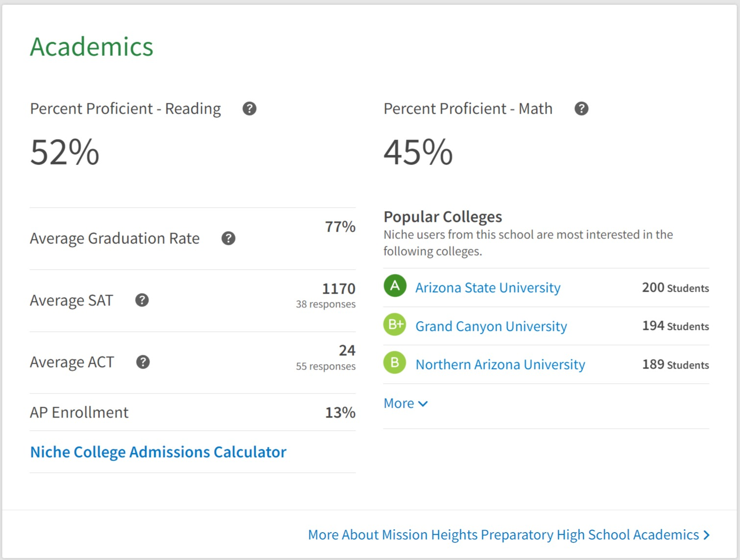Image resolution: width=740 pixels, height=560 pixels.
Task: Open the Grand Canyon University link
Action: 491,327
